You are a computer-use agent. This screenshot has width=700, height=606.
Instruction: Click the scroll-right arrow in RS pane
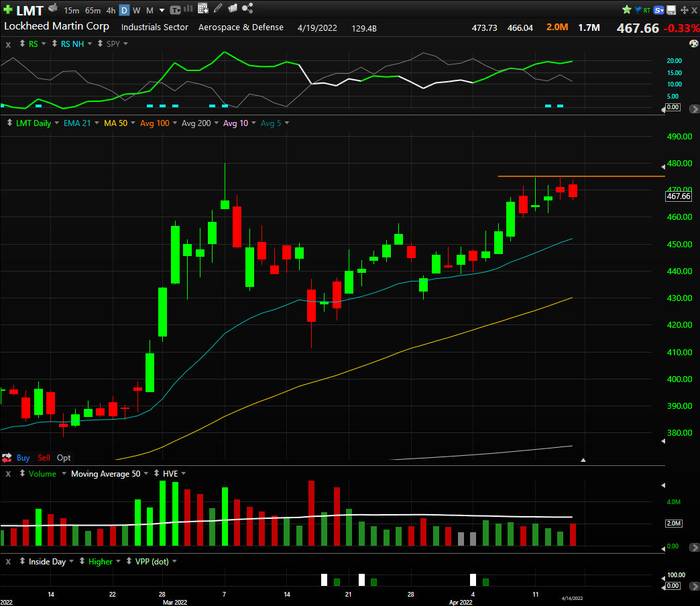tap(694, 109)
